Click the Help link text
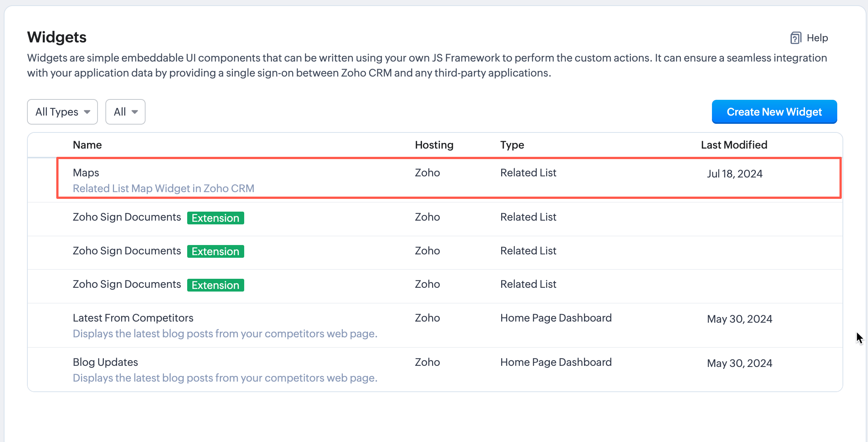Viewport: 868px width, 442px height. pyautogui.click(x=817, y=38)
